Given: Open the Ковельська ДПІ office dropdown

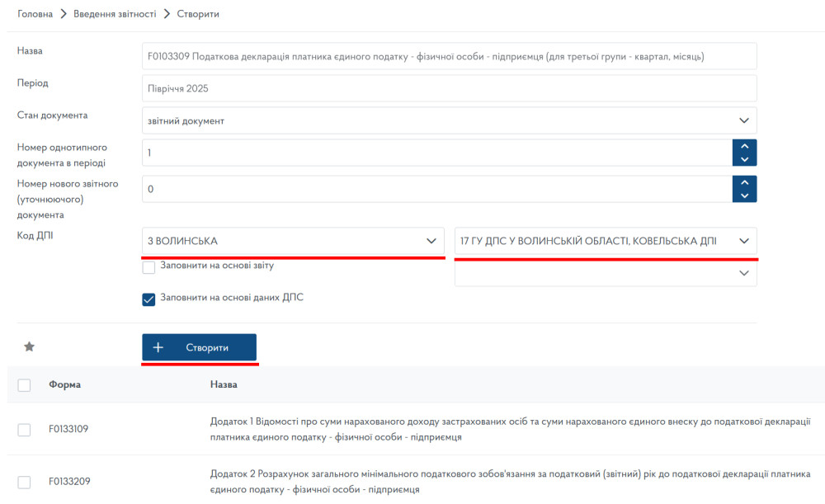Looking at the screenshot, I should (605, 241).
